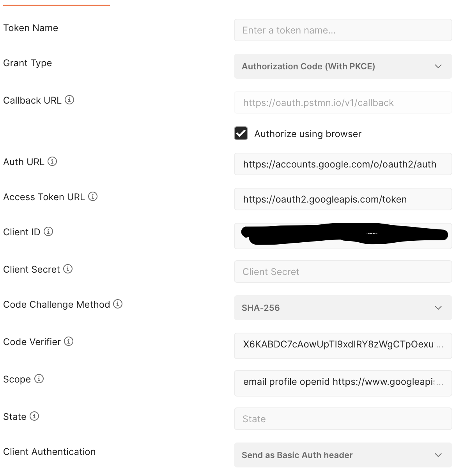The width and height of the screenshot is (464, 476).
Task: Click the Scope field containing email profile openid
Action: [x=343, y=383]
